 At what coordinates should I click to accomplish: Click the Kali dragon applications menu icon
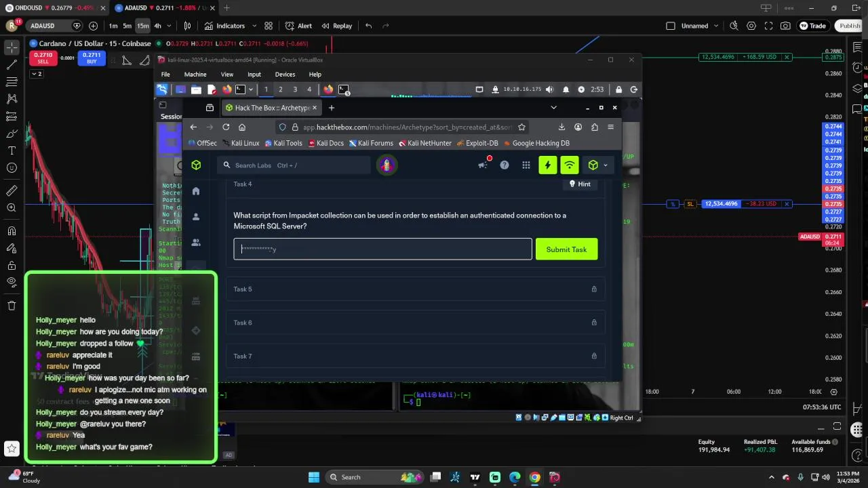(162, 89)
